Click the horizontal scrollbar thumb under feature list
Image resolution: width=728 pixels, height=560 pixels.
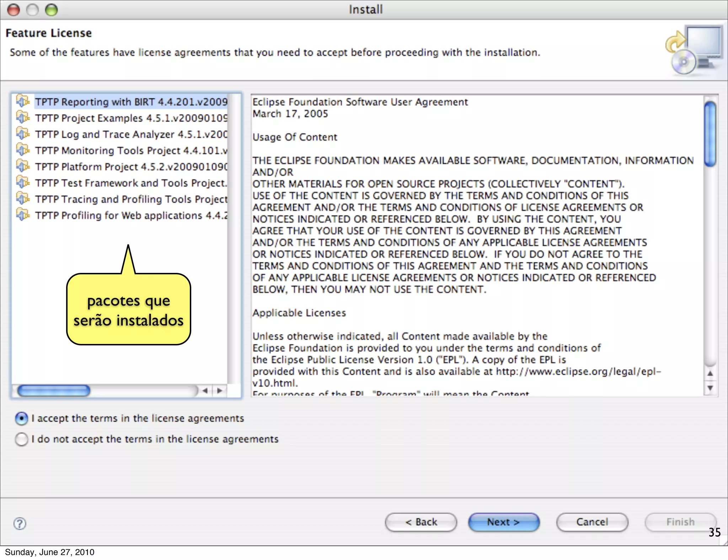54,391
